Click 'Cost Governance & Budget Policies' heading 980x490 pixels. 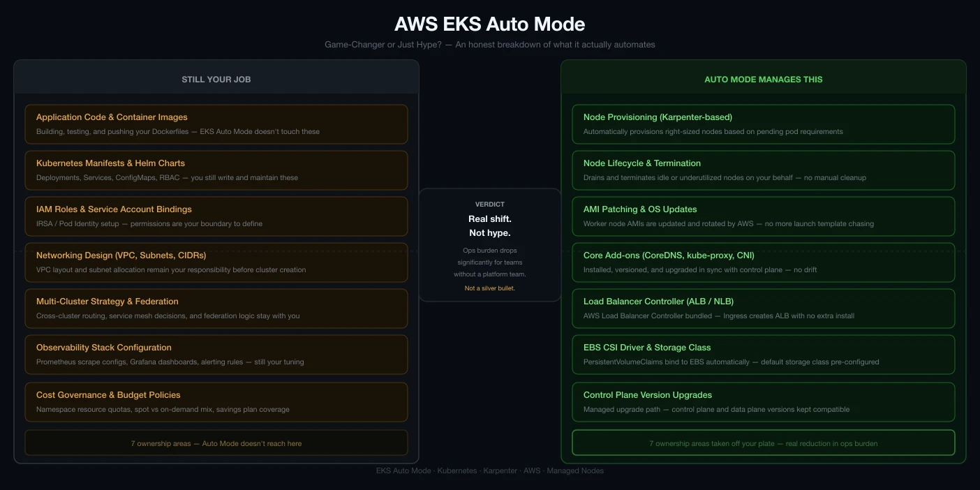[108, 395]
